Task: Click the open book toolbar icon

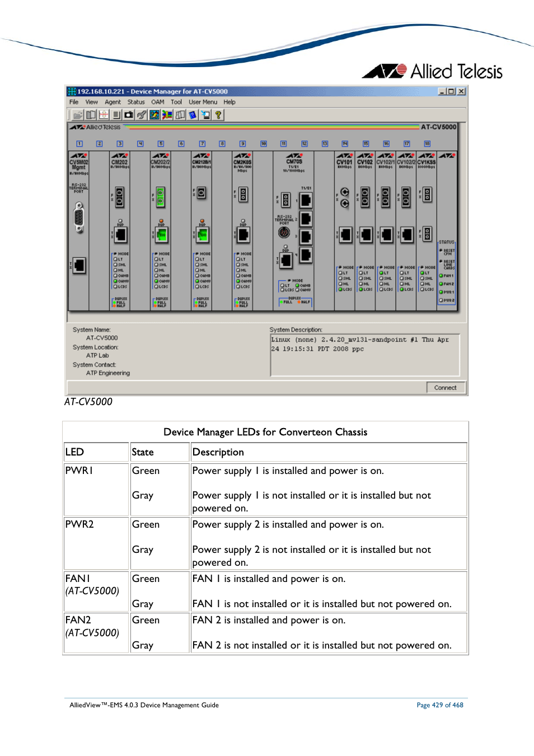Action: point(91,115)
